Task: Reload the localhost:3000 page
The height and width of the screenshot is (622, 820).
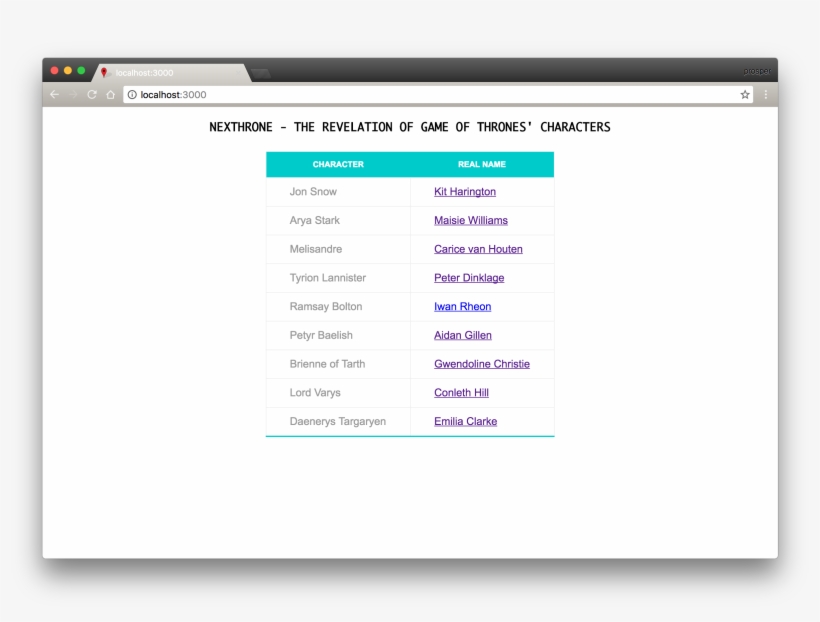Action: (x=91, y=94)
